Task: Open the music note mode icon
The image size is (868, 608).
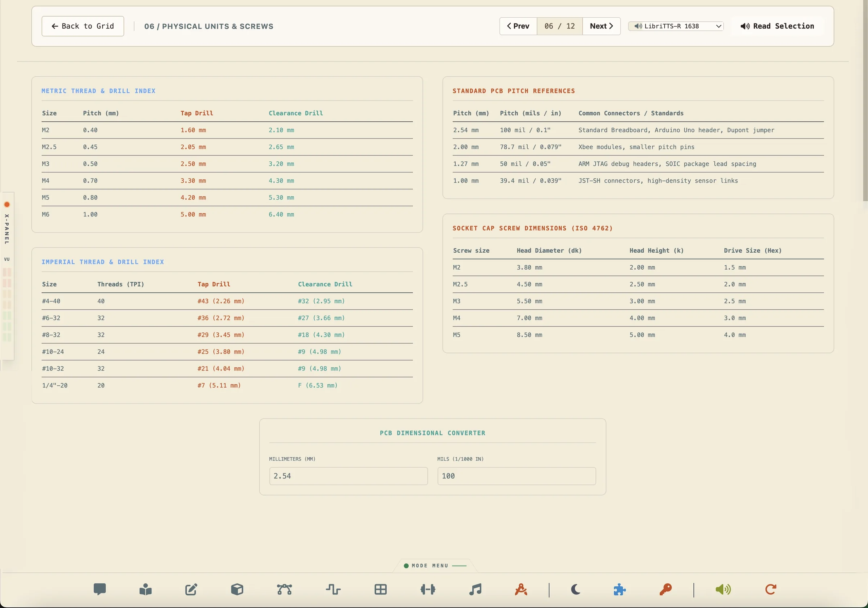Action: pyautogui.click(x=475, y=589)
